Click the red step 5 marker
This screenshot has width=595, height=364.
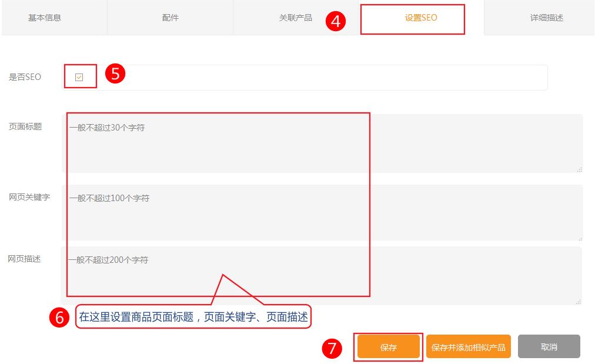[x=115, y=74]
